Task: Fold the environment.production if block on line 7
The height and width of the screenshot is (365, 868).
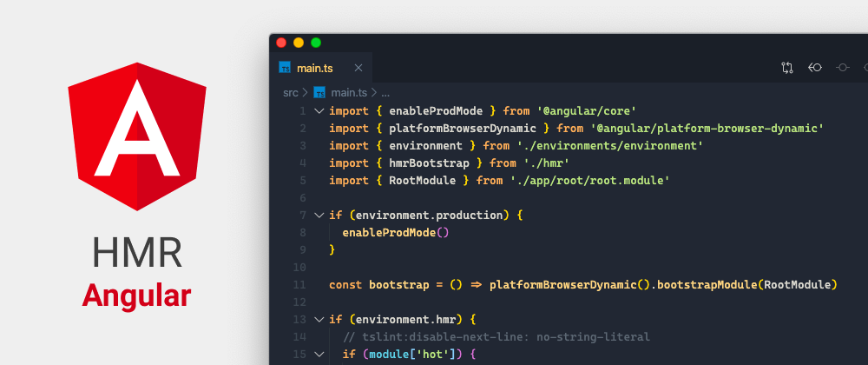Action: pos(319,216)
